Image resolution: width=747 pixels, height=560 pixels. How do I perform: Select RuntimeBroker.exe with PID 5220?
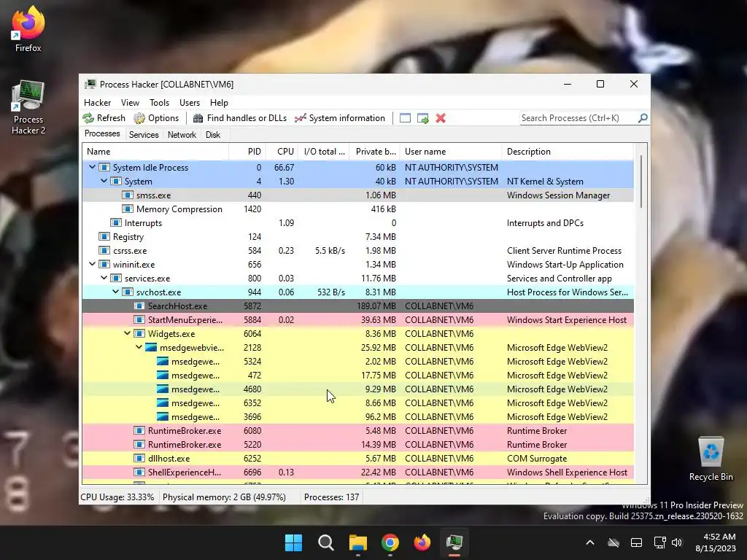pyautogui.click(x=357, y=444)
